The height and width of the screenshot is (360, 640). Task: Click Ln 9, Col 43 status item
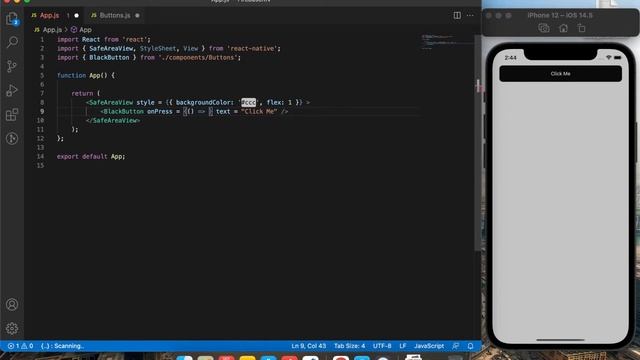click(x=309, y=346)
